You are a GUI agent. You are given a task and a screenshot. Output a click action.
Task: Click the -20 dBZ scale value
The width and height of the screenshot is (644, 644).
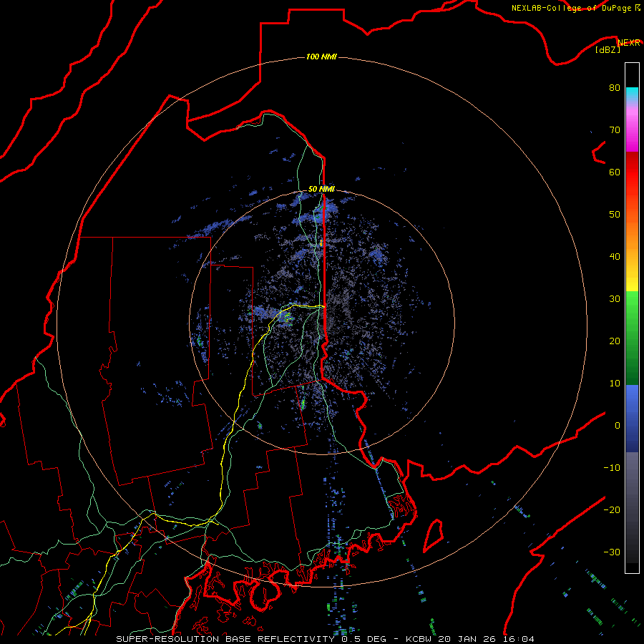pos(612,509)
